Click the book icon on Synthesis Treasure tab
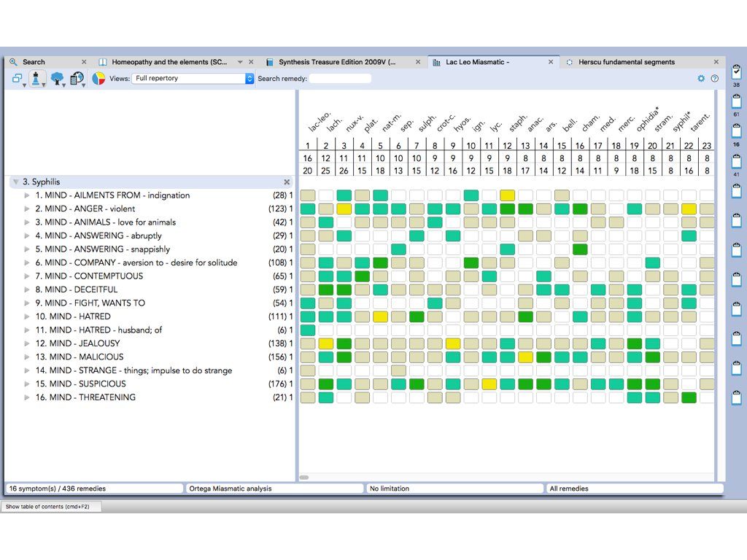 pos(270,62)
